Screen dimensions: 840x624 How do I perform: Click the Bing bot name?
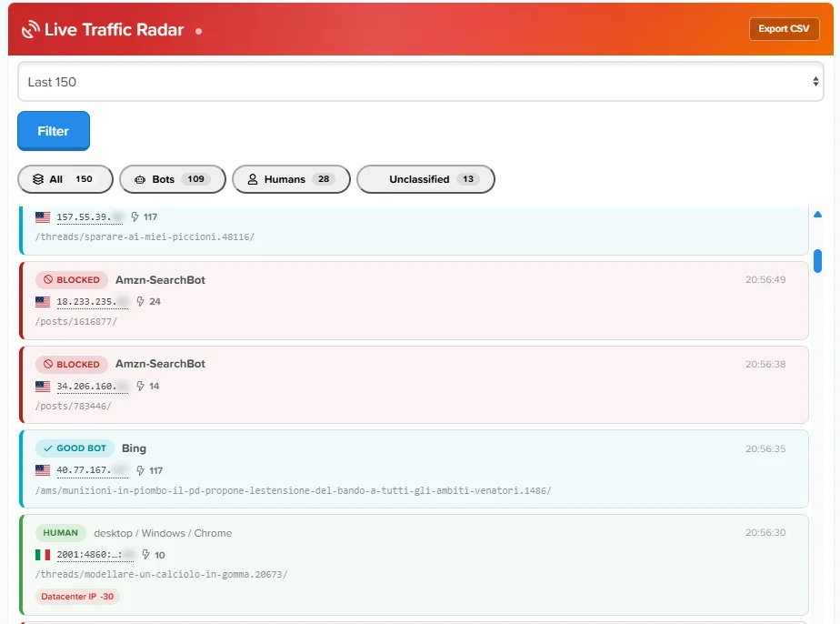click(134, 448)
